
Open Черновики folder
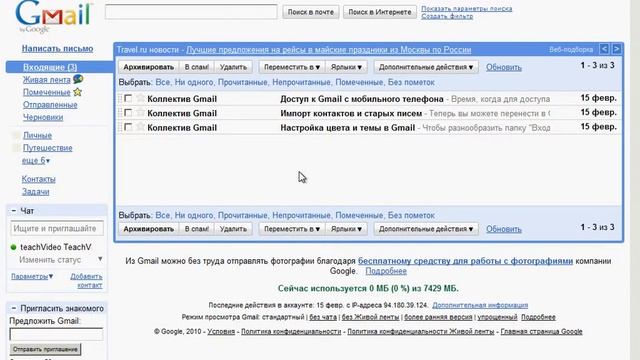[x=43, y=117]
